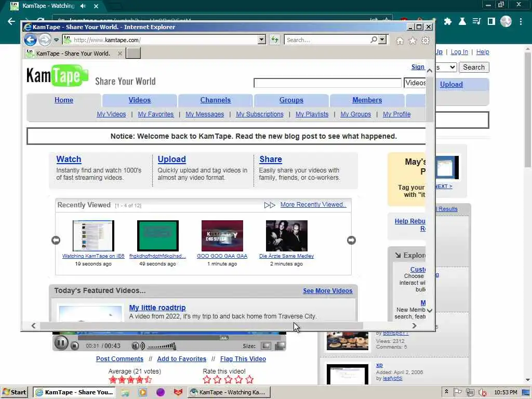Click Post Comments link below player
This screenshot has height=399, width=532.
click(x=120, y=359)
